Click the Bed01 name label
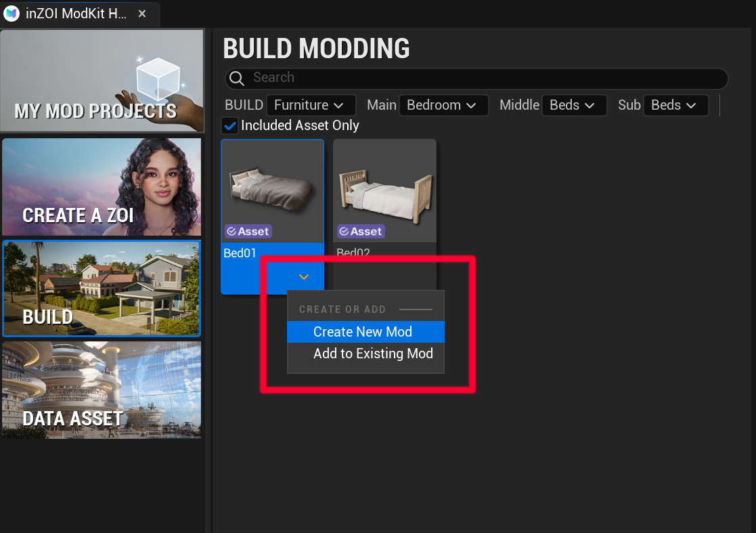The width and height of the screenshot is (756, 533). pyautogui.click(x=240, y=253)
